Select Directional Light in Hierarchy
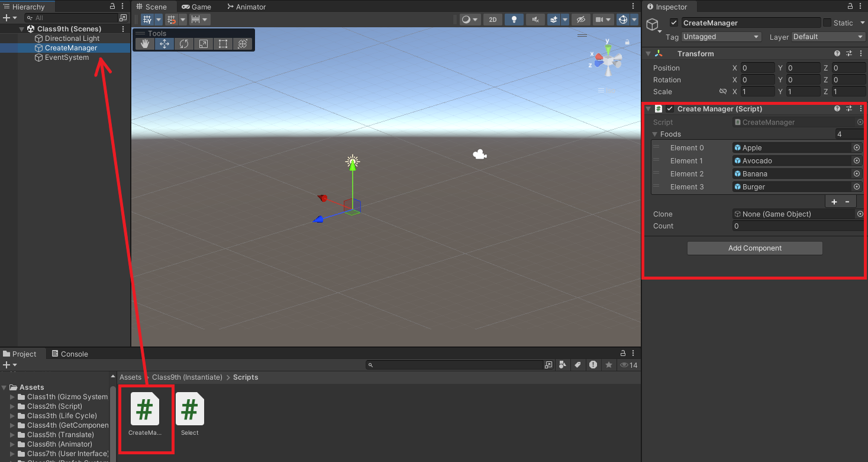Viewport: 868px width, 462px height. click(72, 38)
